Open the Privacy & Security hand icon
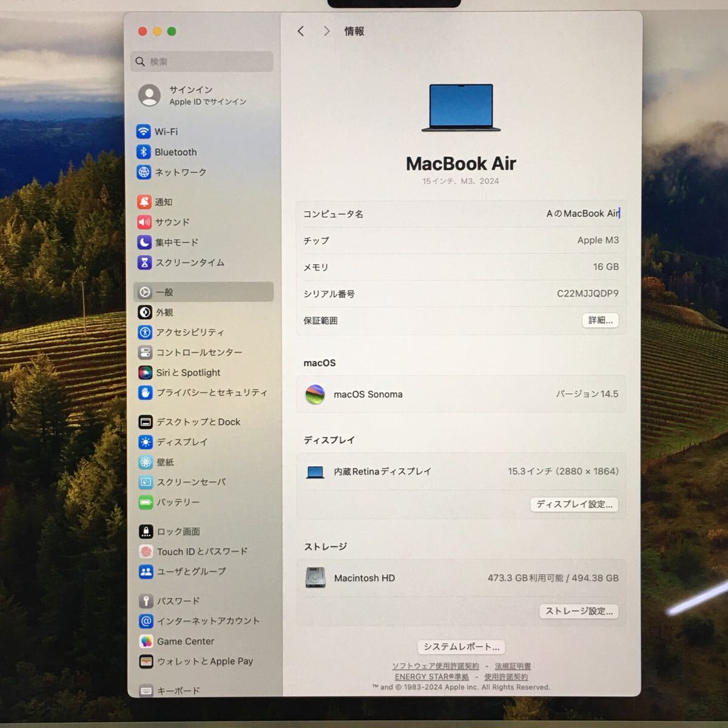This screenshot has width=728, height=728. tap(146, 393)
